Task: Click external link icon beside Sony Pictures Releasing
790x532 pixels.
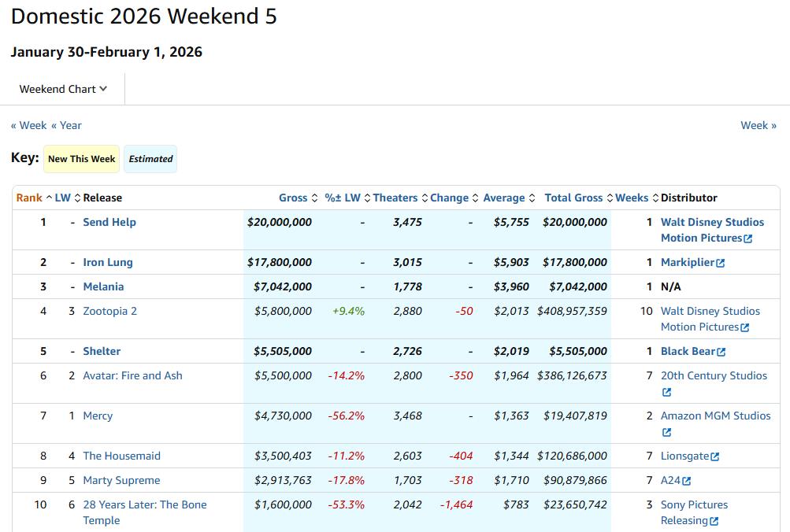Action: tap(714, 521)
